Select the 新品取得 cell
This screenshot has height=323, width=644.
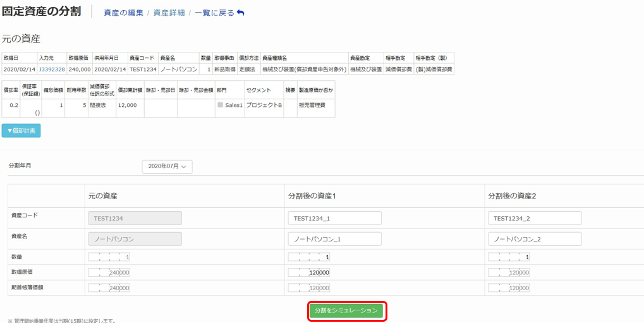coord(224,70)
